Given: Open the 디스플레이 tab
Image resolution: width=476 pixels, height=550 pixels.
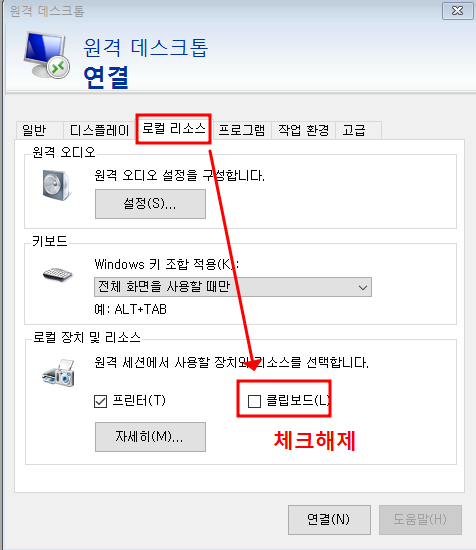Looking at the screenshot, I should click(100, 130).
